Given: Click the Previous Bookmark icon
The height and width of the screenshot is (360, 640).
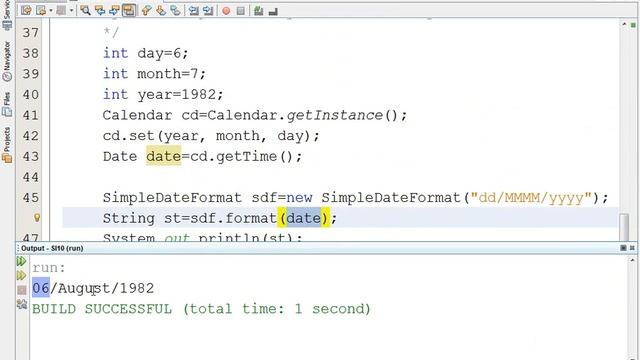Looking at the screenshot, I should pos(146,10).
